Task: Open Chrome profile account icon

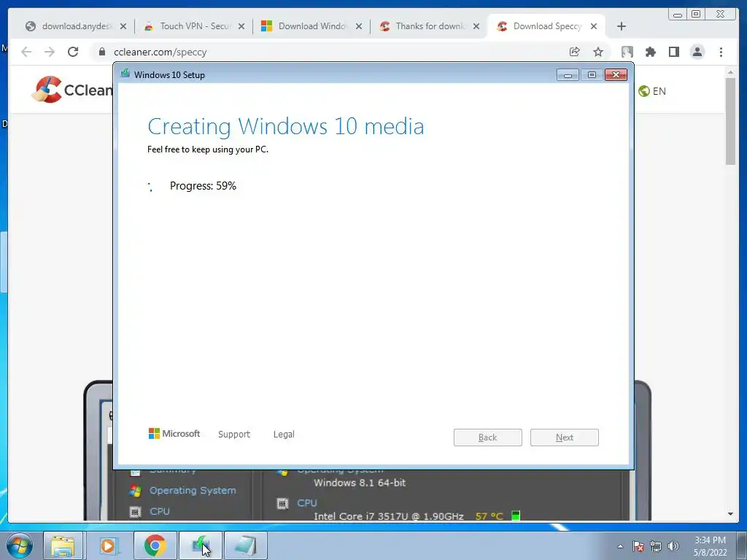Action: tap(697, 52)
